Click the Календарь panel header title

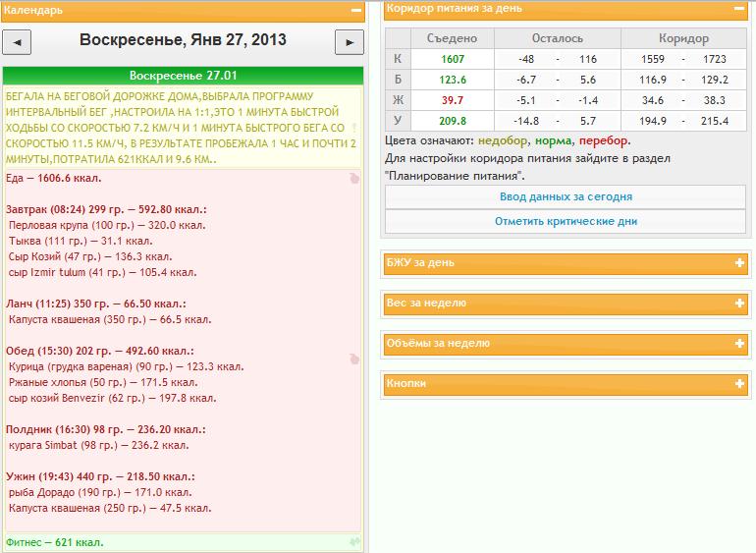pos(33,10)
